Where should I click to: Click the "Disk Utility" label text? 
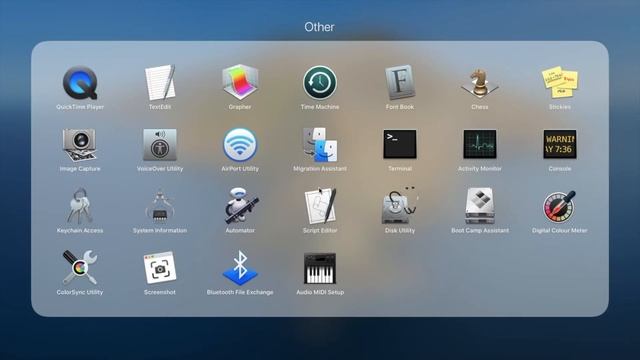click(x=400, y=230)
